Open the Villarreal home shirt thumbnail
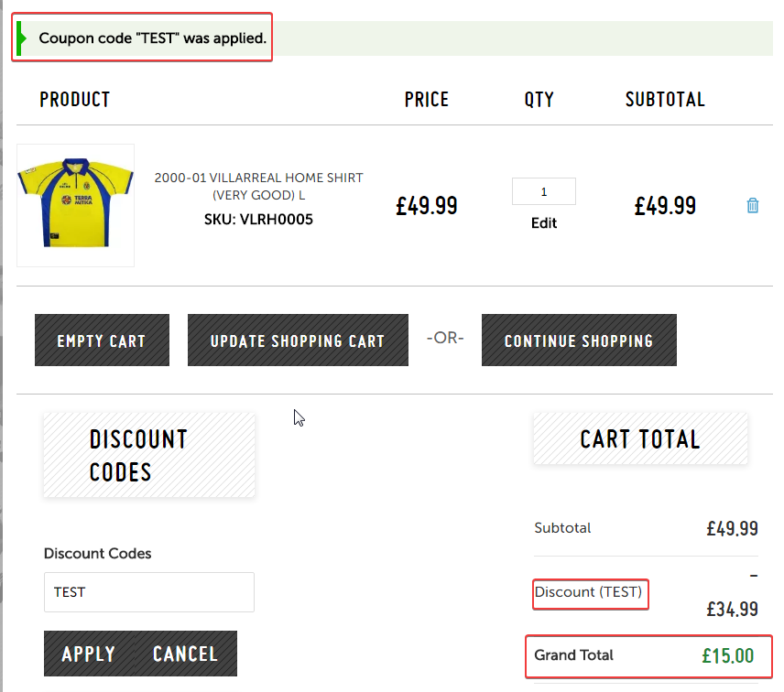Image resolution: width=784 pixels, height=692 pixels. click(75, 205)
